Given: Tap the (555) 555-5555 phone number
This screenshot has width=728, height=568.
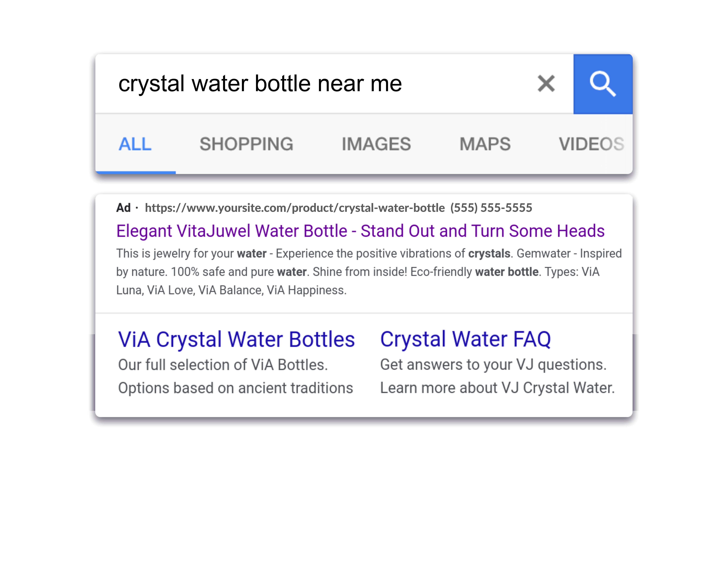Looking at the screenshot, I should [x=491, y=208].
